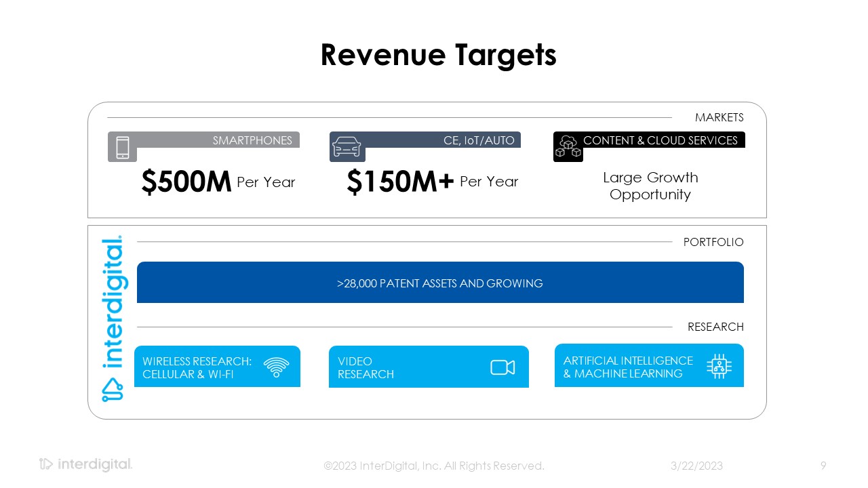Open the Wireless Research: Cellular & Wi-Fi box
This screenshot has width=868, height=488.
pos(217,367)
